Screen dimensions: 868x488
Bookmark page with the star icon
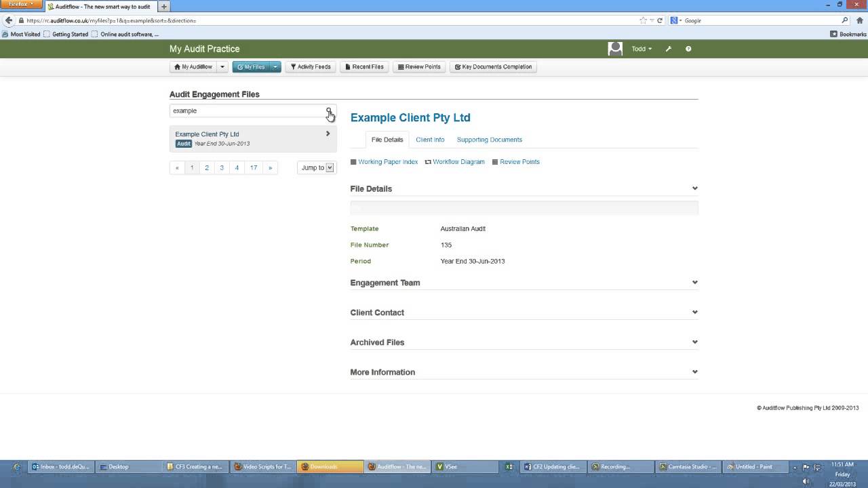pos(643,20)
